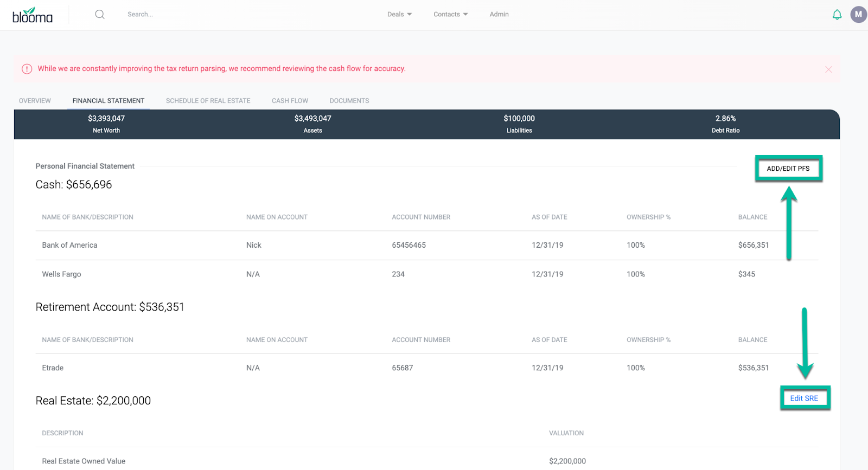The width and height of the screenshot is (868, 470).
Task: Open the Documents tab
Action: tap(349, 101)
